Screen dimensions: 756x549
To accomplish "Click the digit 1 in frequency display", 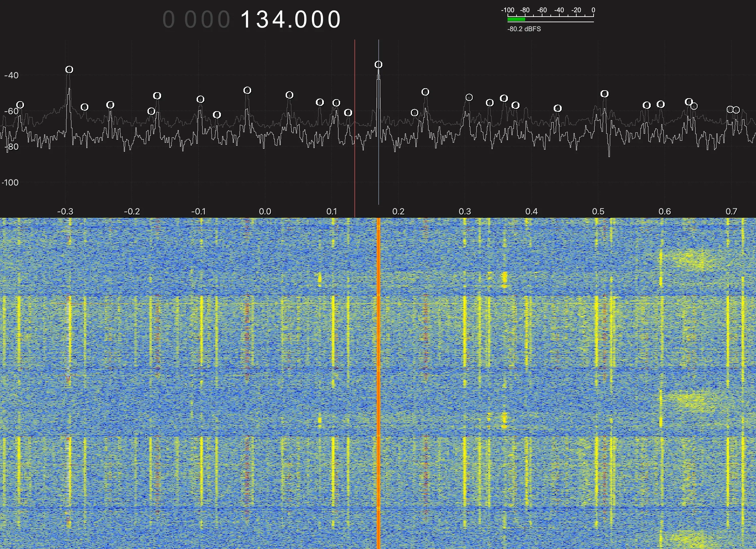I will point(246,19).
